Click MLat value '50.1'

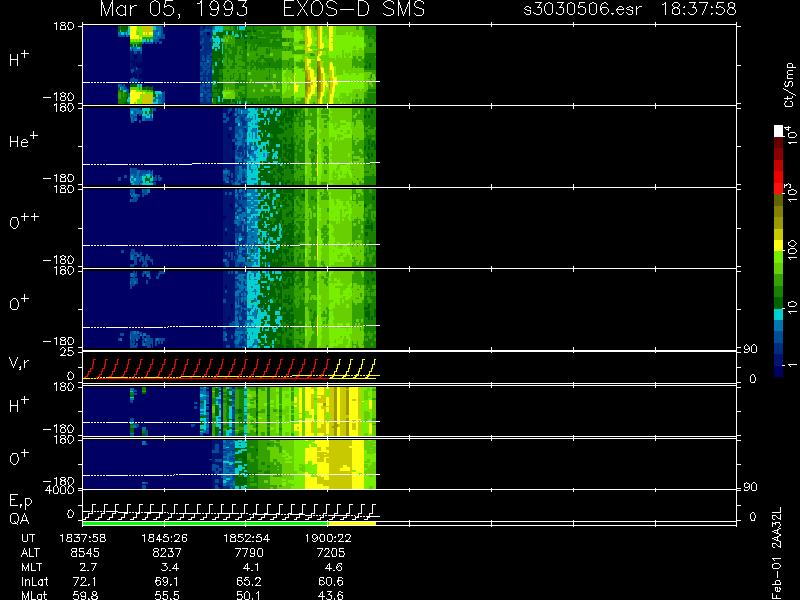coord(248,595)
